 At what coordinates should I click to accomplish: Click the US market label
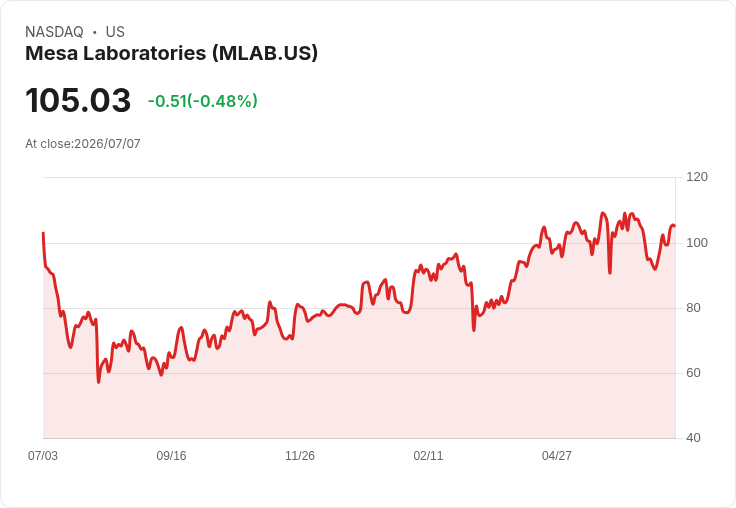click(115, 32)
